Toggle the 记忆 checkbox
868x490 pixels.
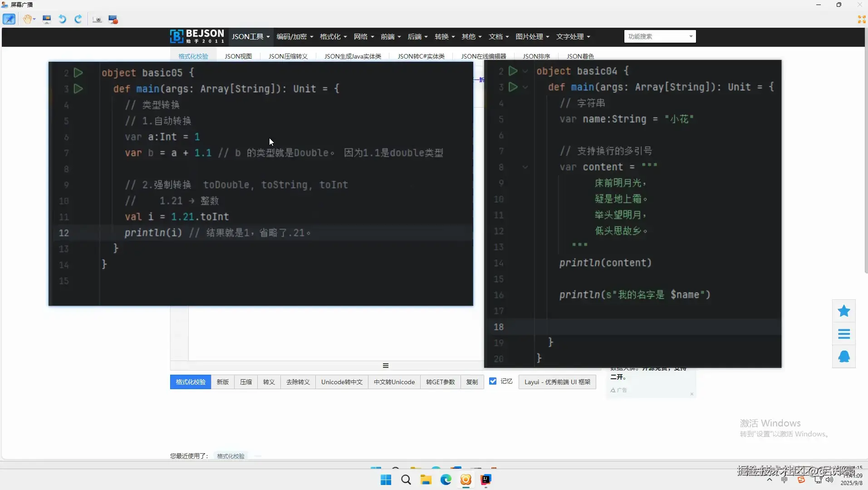pos(493,381)
